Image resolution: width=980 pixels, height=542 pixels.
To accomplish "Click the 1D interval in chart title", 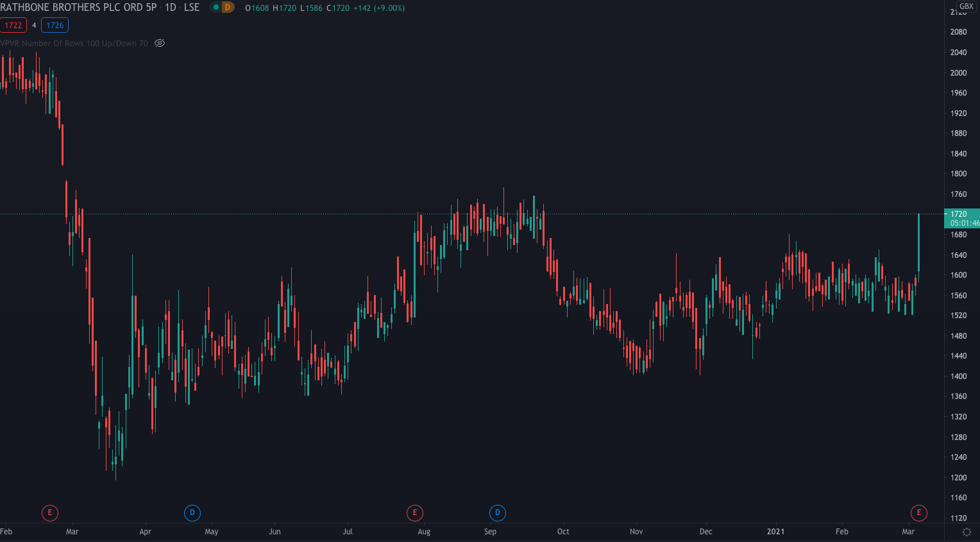I will pos(171,8).
